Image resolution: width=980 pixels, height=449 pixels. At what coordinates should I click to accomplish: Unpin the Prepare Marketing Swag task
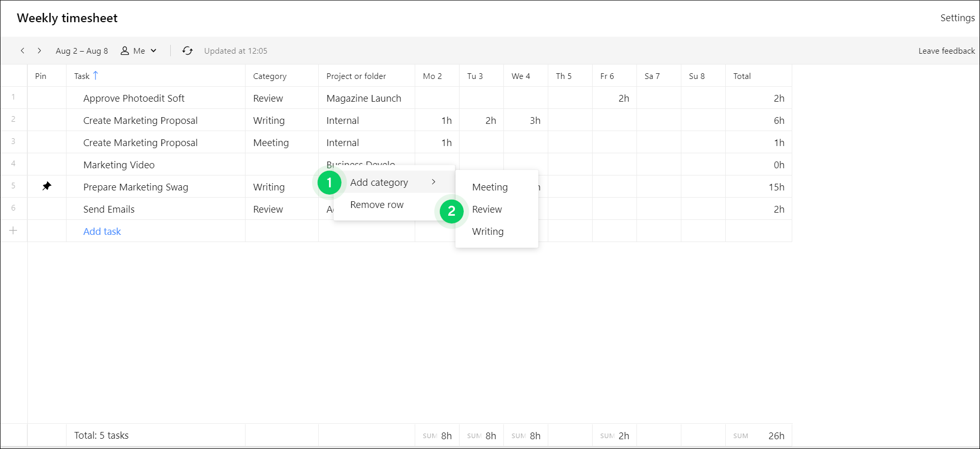coord(47,186)
